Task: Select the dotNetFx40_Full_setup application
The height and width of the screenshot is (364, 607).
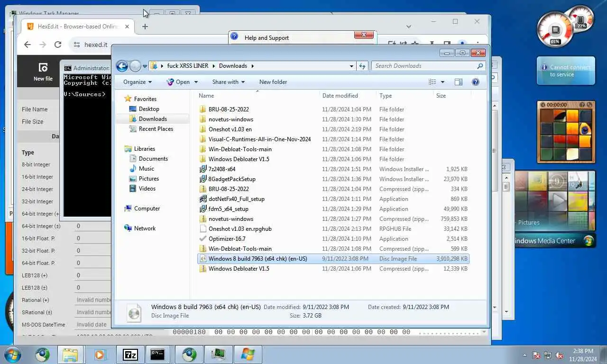Action: tap(333, 199)
